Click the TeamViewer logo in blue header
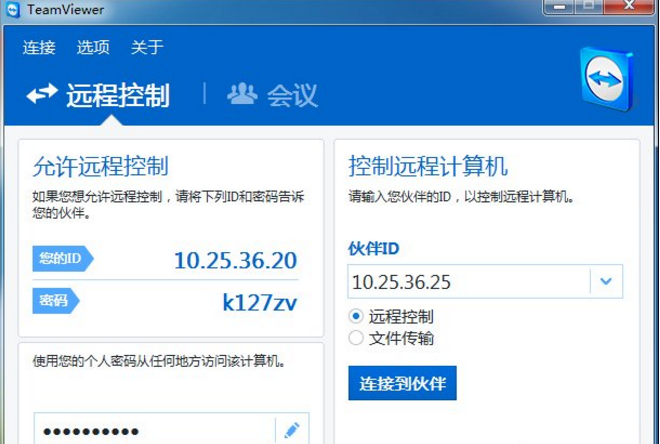 (x=607, y=79)
